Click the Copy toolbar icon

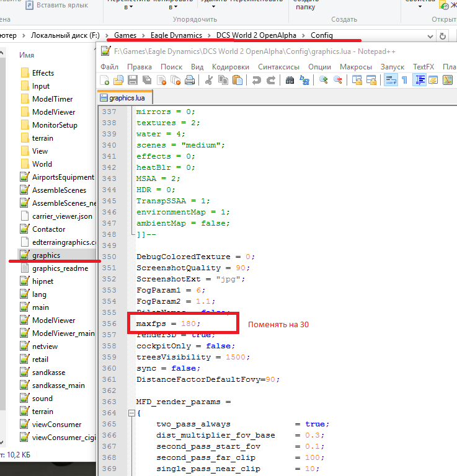(x=223, y=80)
